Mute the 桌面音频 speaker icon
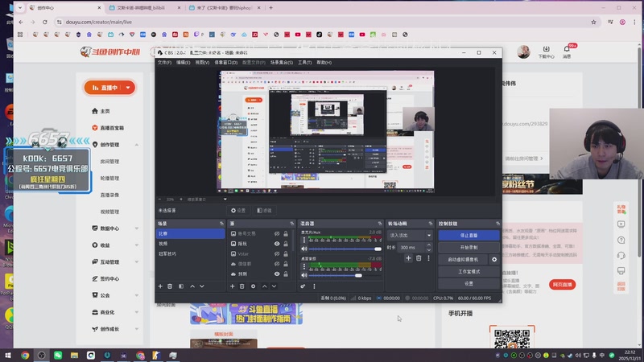This screenshot has width=644, height=362. (x=304, y=275)
